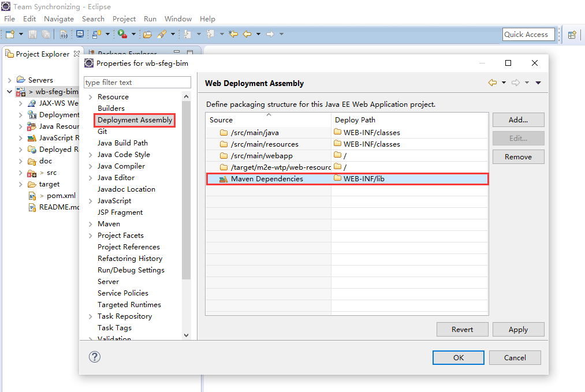
Task: Focus the Quick Access field
Action: click(x=528, y=34)
